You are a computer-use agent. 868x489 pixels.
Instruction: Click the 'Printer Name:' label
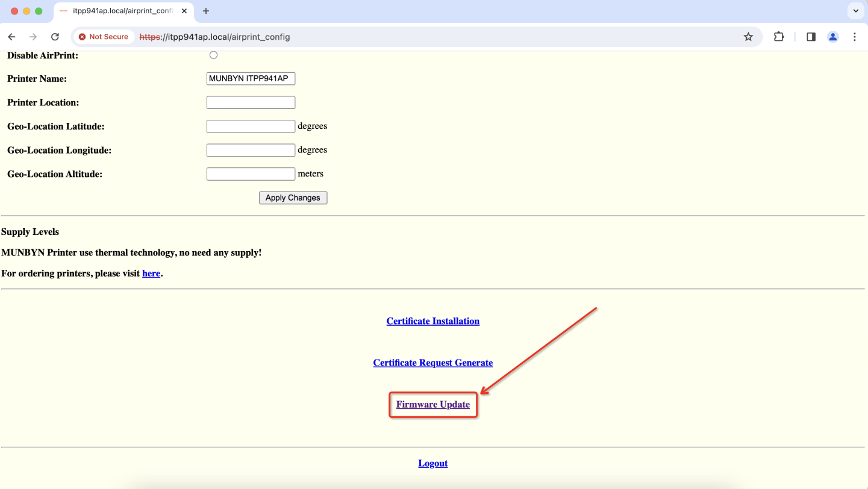pos(37,79)
